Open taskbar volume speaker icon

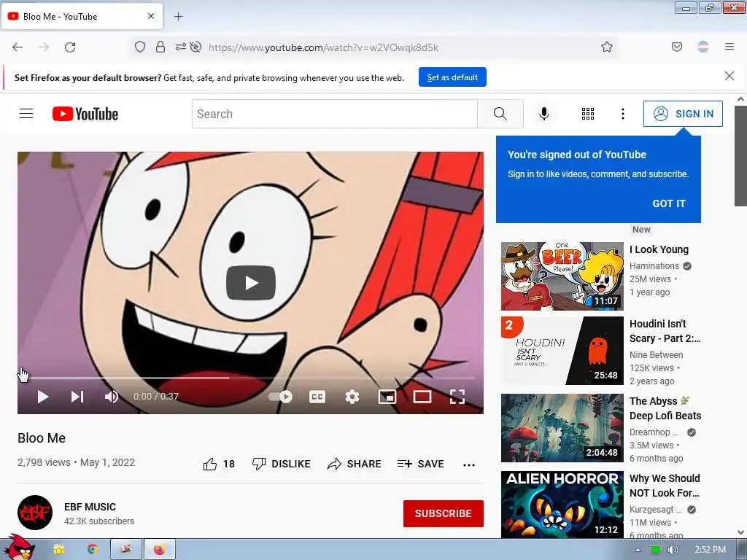(673, 550)
